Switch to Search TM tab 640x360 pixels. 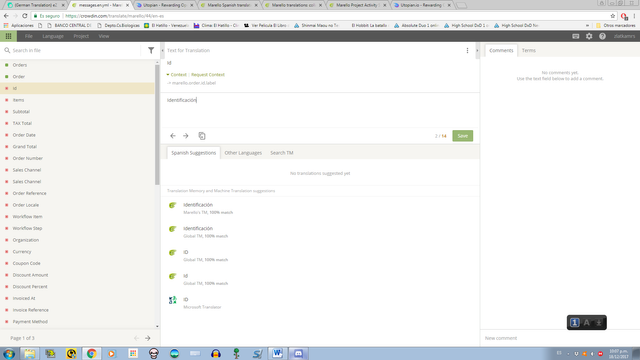pos(282,153)
